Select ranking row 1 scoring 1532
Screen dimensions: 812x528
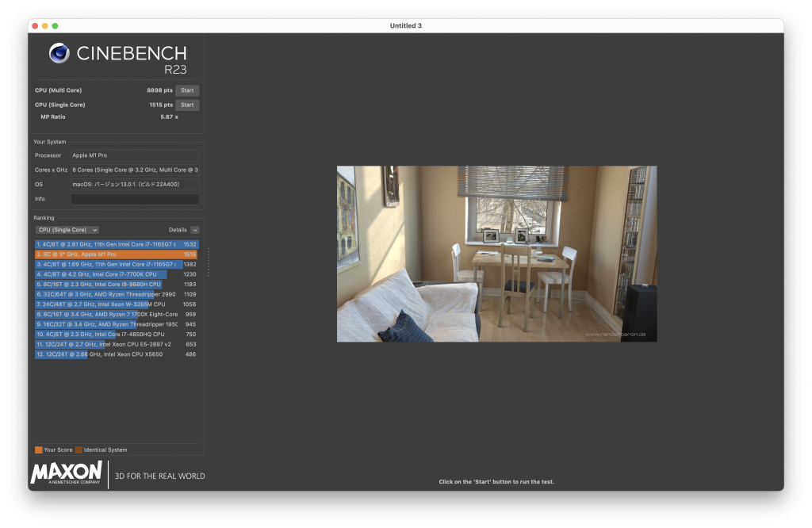pyautogui.click(x=117, y=244)
